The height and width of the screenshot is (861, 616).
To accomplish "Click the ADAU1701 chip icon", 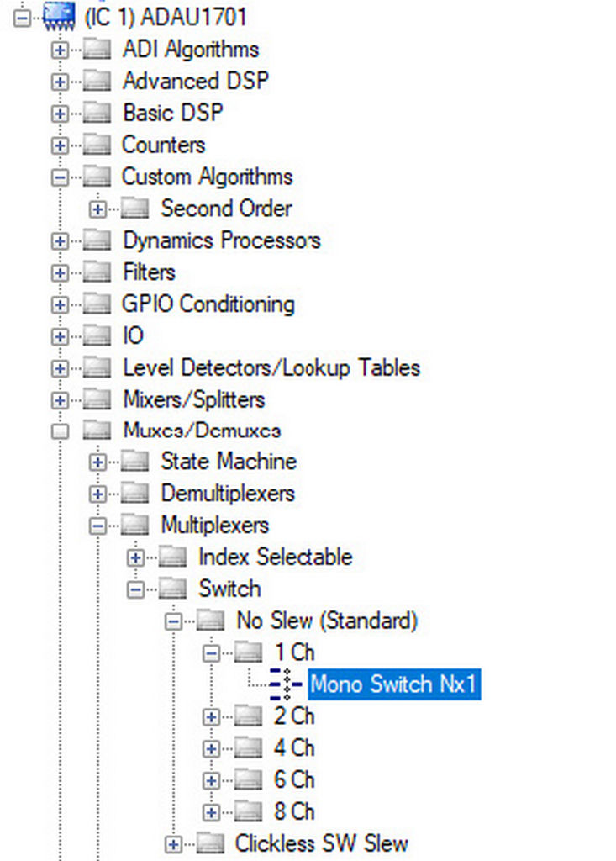I will coord(60,17).
